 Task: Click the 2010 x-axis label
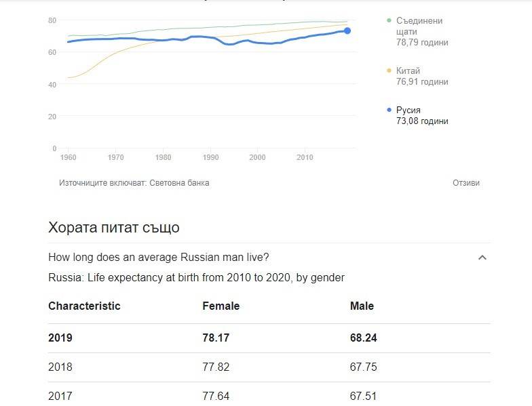pos(305,157)
